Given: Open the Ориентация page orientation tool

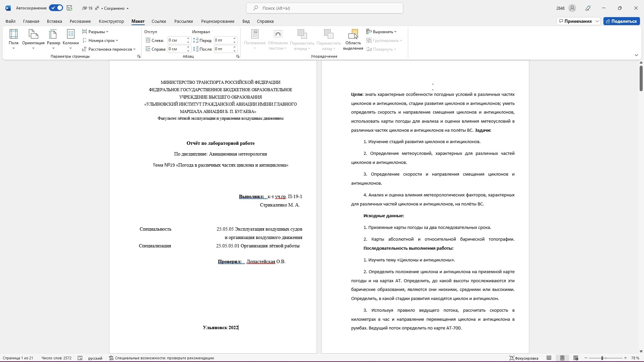Looking at the screenshot, I should click(x=33, y=39).
